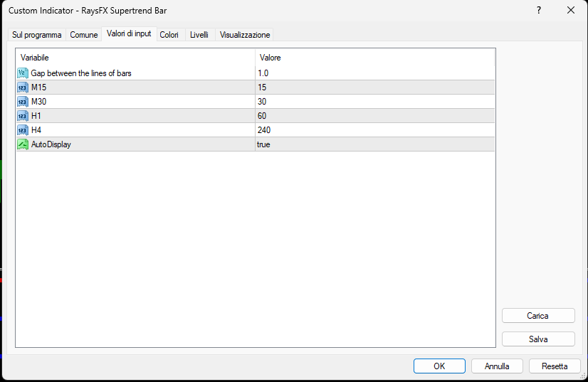The height and width of the screenshot is (382, 588).
Task: Edit the M15 value 15
Action: coord(375,87)
